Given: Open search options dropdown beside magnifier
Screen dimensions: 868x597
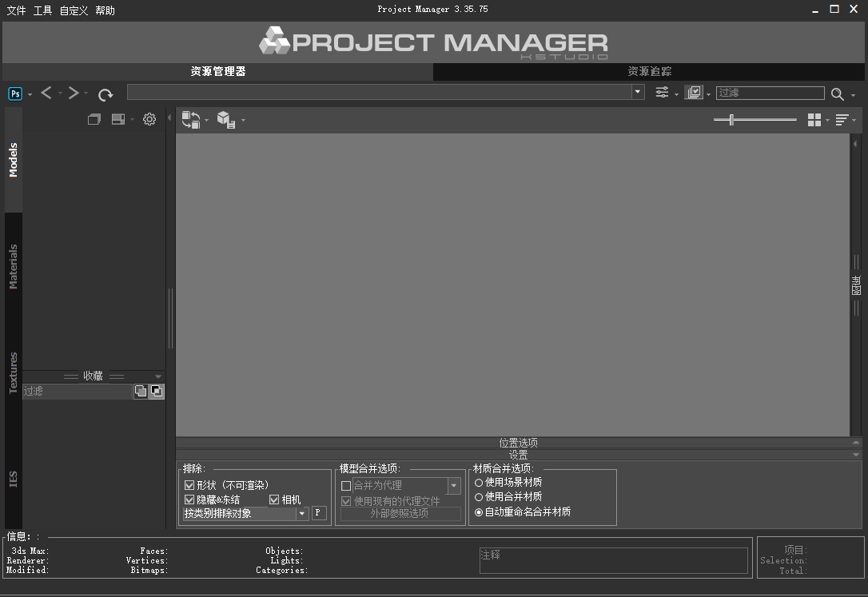Looking at the screenshot, I should pyautogui.click(x=853, y=95).
